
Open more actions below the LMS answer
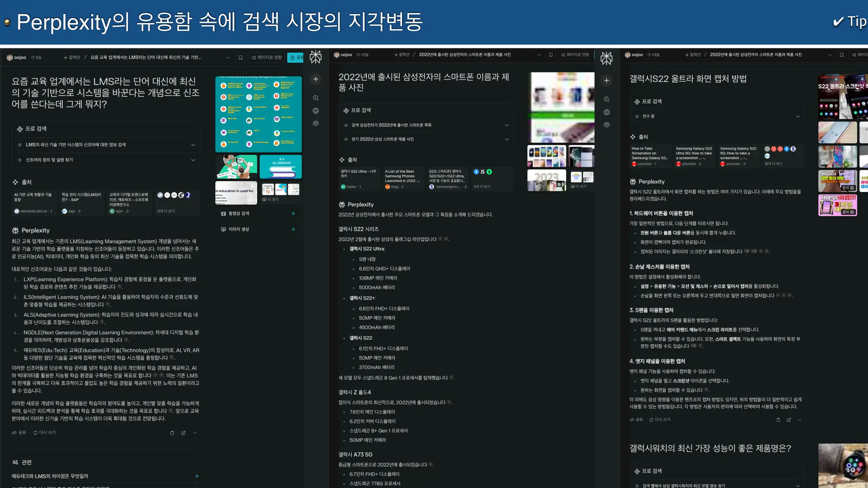click(195, 433)
